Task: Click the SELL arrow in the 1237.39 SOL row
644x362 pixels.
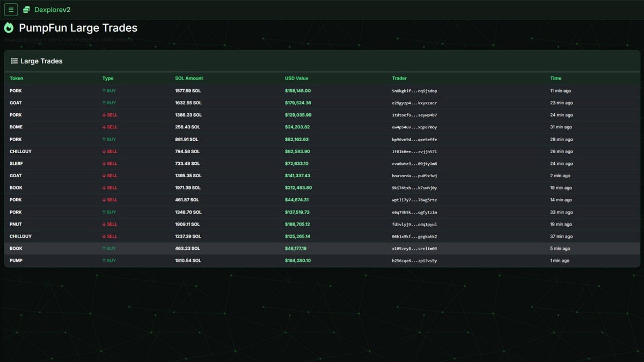Action: click(104, 236)
